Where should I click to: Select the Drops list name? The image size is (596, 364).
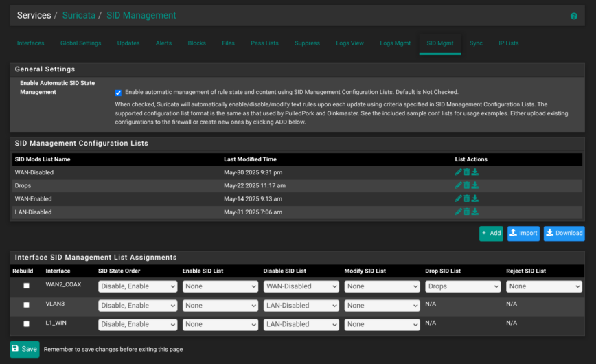[x=23, y=185]
